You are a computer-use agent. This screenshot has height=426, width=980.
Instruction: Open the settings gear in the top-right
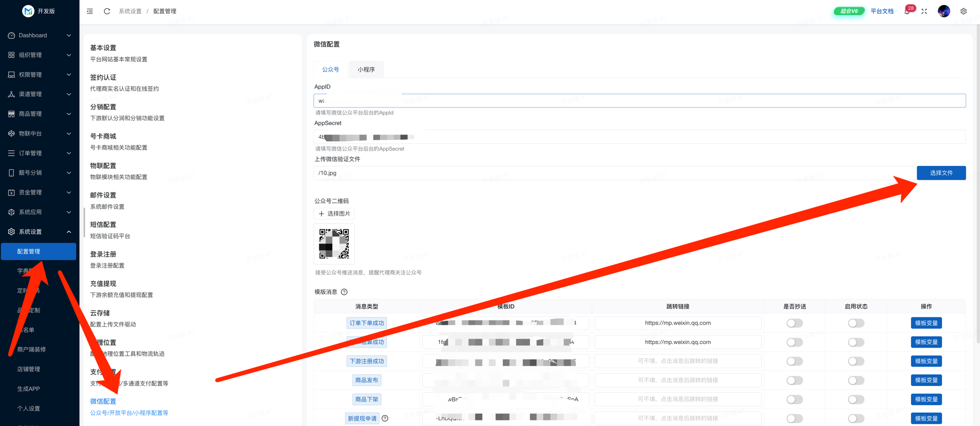[963, 11]
